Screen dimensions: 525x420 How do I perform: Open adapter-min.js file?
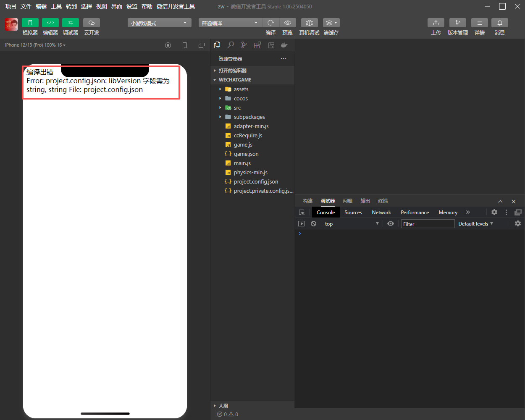[x=252, y=126]
